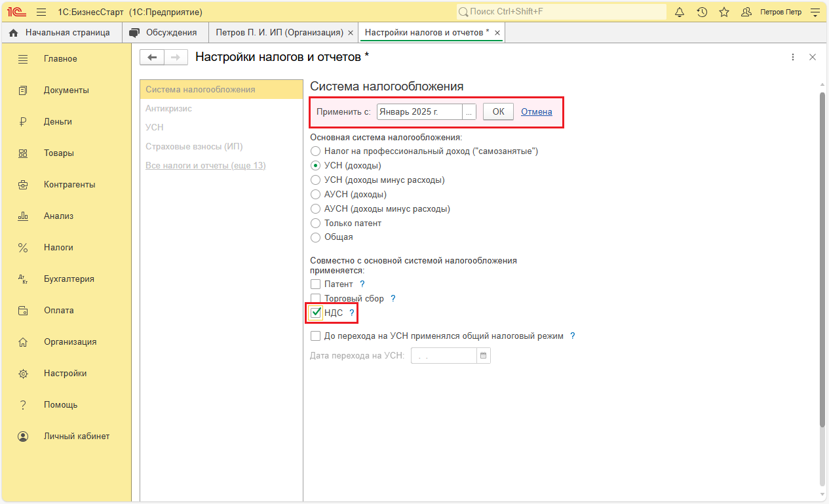The width and height of the screenshot is (829, 504).
Task: Select Налог на профессиональный доход radio
Action: pyautogui.click(x=316, y=151)
